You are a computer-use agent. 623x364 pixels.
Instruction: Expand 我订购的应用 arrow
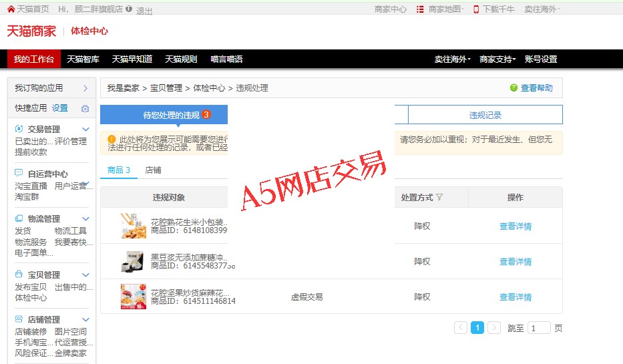point(85,88)
